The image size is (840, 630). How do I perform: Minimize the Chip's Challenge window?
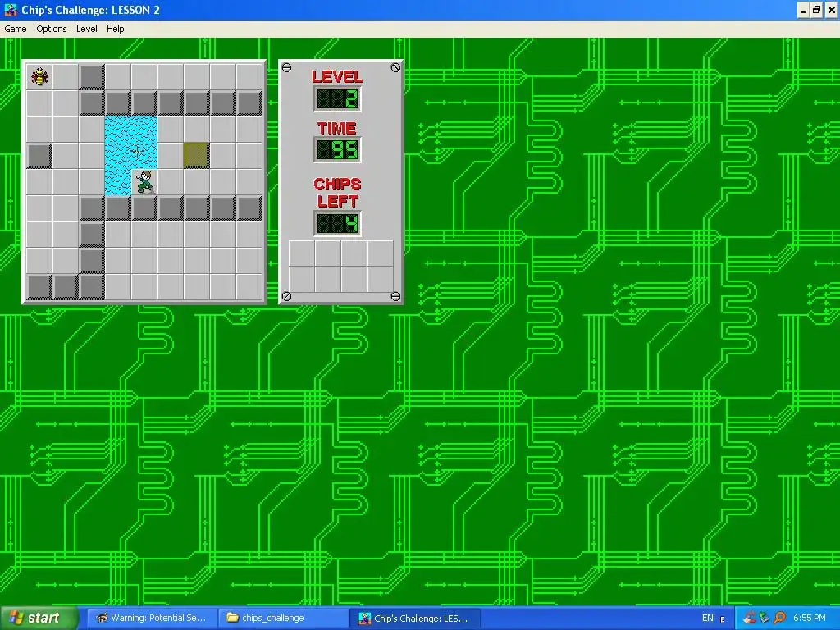coord(802,10)
